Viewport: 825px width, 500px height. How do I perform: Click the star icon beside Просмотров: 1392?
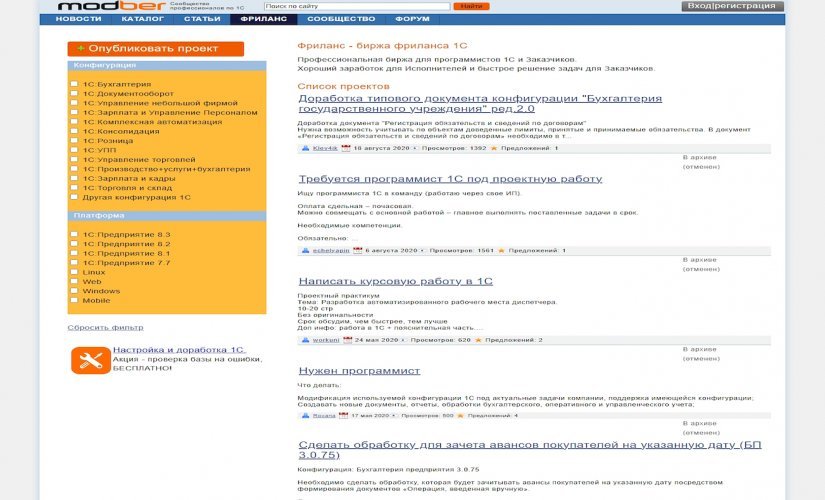tap(494, 148)
